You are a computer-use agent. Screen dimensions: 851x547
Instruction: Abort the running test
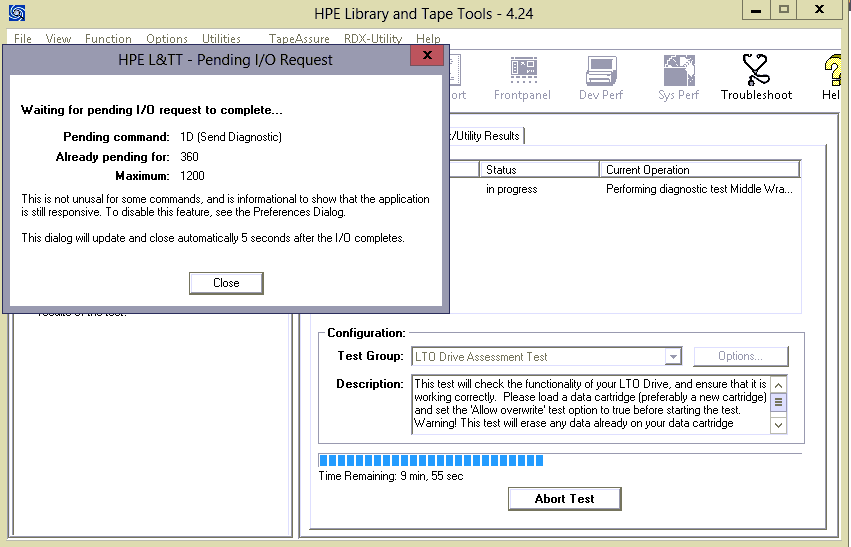(564, 499)
